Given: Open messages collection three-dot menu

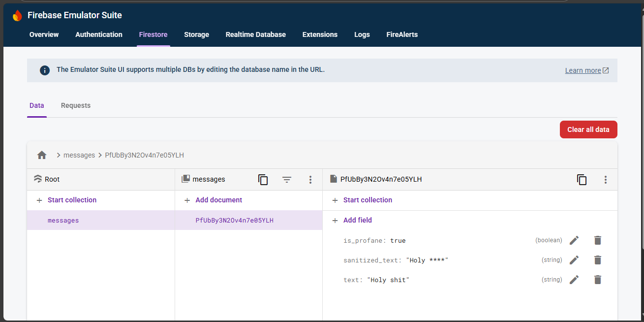Looking at the screenshot, I should tap(310, 180).
